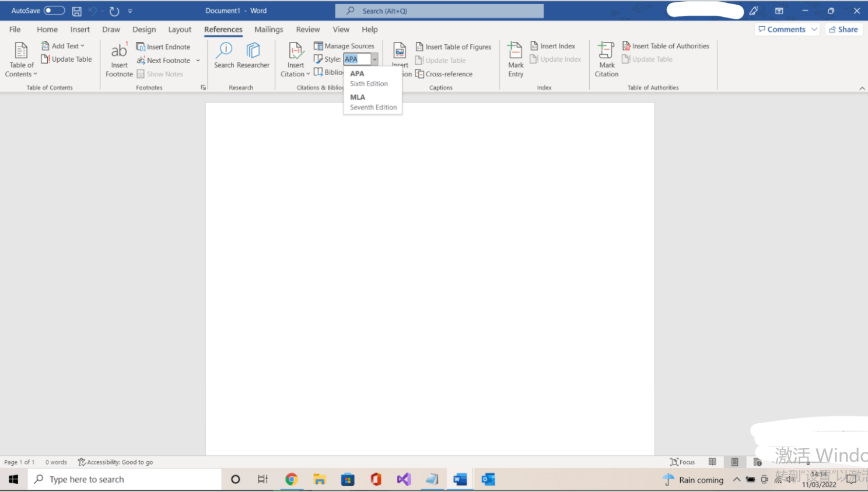Screen dimensions: 868x492
Task: Open Accessibility: Good to go checker
Action: tap(115, 462)
